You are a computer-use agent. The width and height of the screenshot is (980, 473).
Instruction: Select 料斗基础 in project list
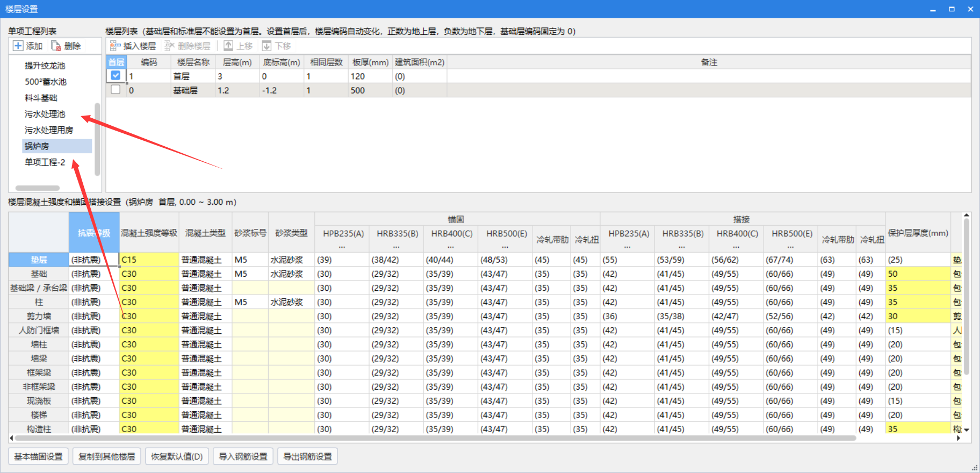(x=41, y=98)
